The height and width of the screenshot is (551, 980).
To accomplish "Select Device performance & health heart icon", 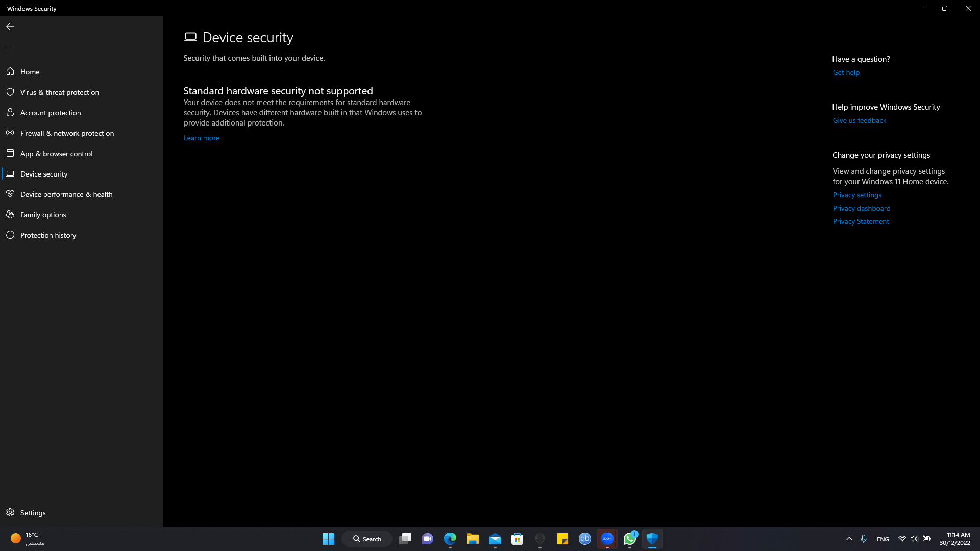I will pyautogui.click(x=10, y=194).
